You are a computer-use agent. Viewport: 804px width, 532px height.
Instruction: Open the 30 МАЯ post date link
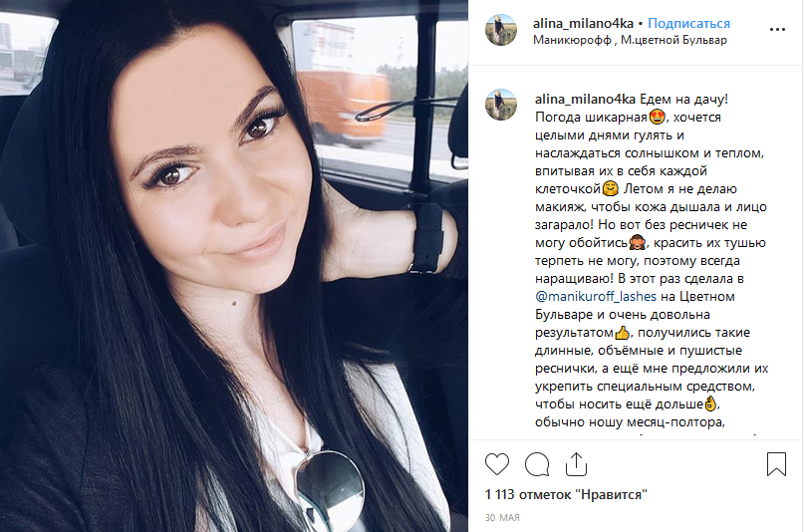tap(502, 518)
